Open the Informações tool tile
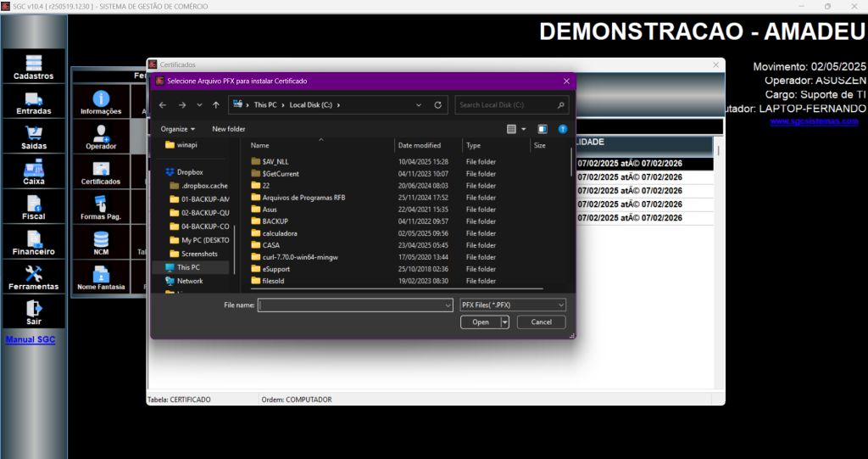The width and height of the screenshot is (868, 459). 101,102
